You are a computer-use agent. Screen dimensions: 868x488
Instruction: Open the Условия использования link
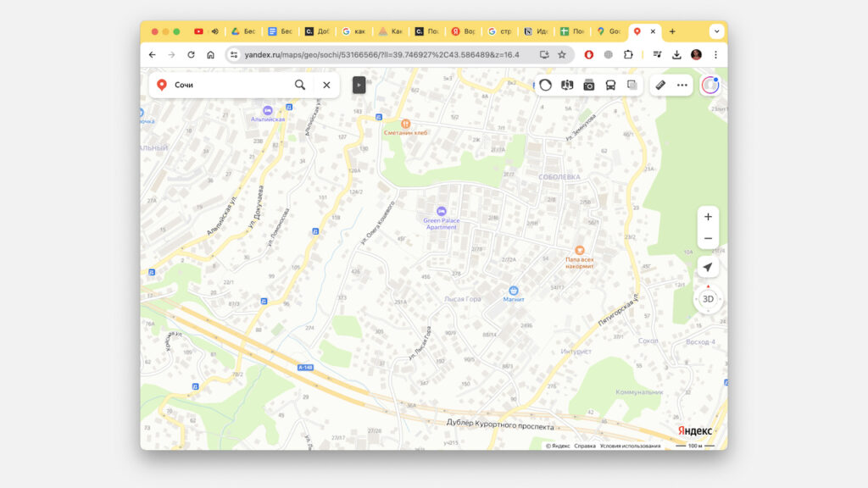point(630,446)
